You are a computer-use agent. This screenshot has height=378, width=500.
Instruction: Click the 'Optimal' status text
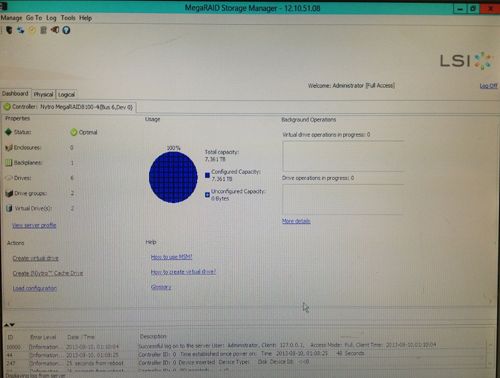[88, 132]
